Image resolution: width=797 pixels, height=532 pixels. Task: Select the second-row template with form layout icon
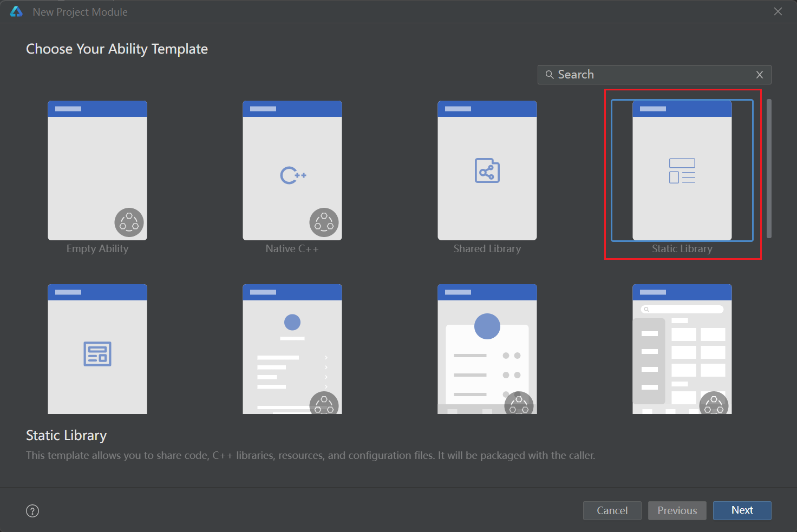[97, 349]
